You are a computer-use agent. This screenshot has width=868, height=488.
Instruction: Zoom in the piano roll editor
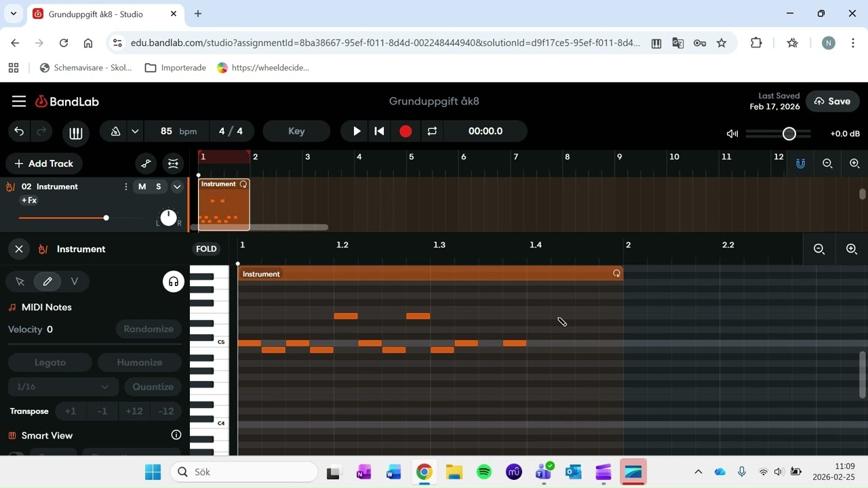(x=852, y=249)
